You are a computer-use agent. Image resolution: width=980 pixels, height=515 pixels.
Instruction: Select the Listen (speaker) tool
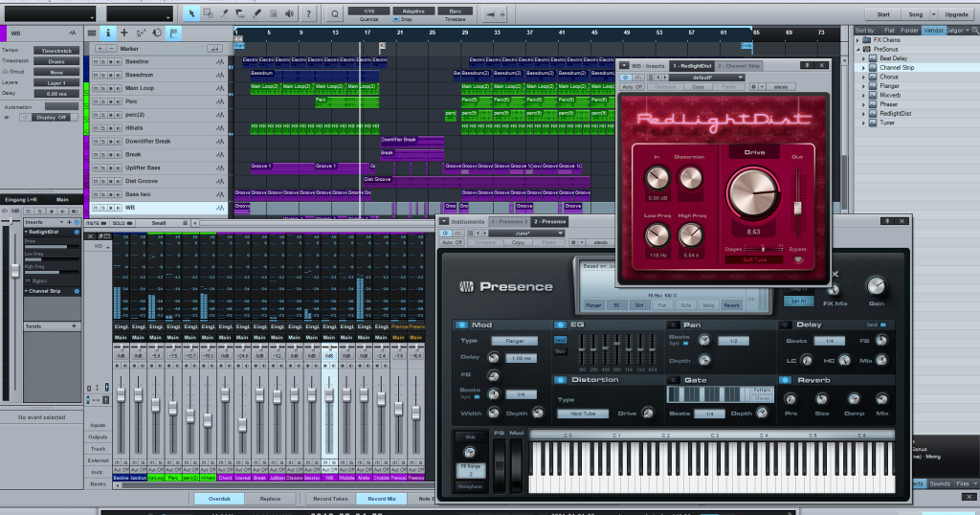289,13
